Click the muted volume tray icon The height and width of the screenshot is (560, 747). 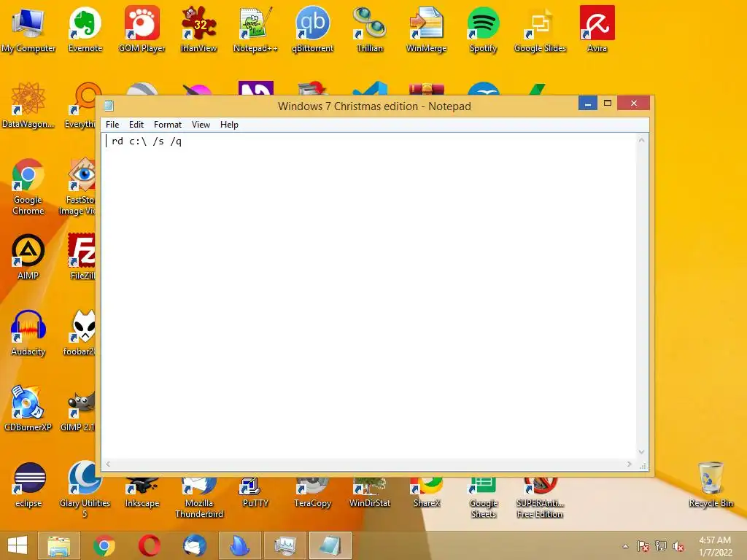(x=678, y=546)
